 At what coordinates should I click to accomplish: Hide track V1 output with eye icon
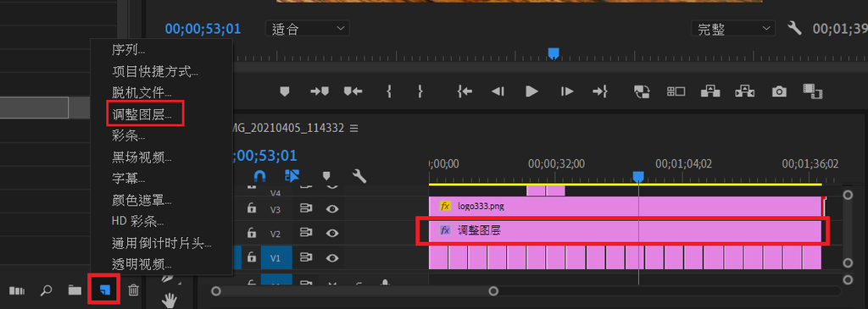[x=331, y=257]
